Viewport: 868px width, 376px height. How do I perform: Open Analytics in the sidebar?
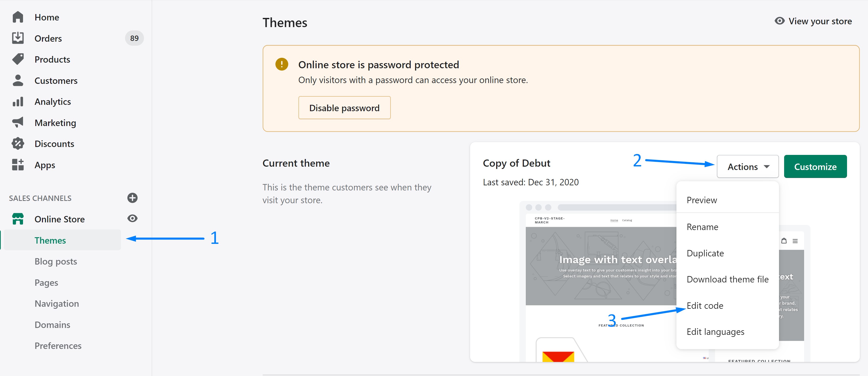point(53,102)
